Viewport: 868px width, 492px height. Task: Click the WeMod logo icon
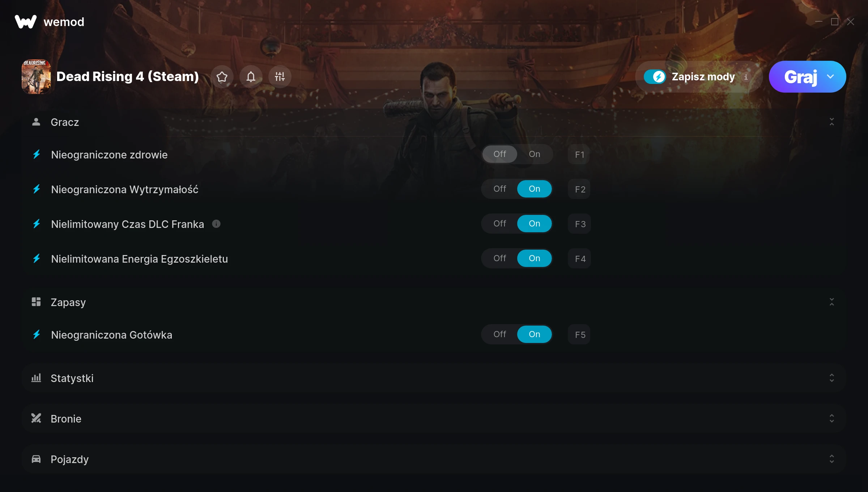click(x=26, y=22)
